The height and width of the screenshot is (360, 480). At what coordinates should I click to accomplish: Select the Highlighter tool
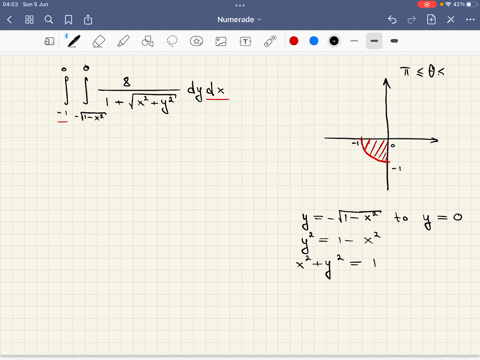coord(123,41)
